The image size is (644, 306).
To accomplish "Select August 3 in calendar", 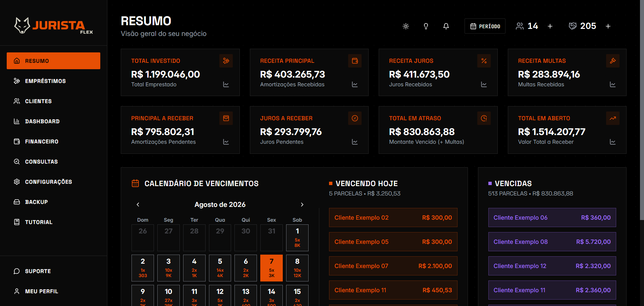I will (x=168, y=268).
